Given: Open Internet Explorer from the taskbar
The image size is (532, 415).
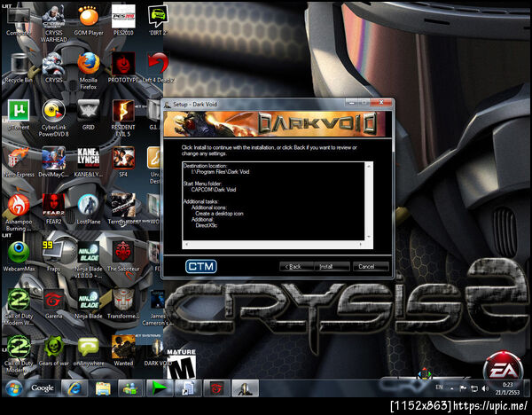Looking at the screenshot, I should (74, 388).
